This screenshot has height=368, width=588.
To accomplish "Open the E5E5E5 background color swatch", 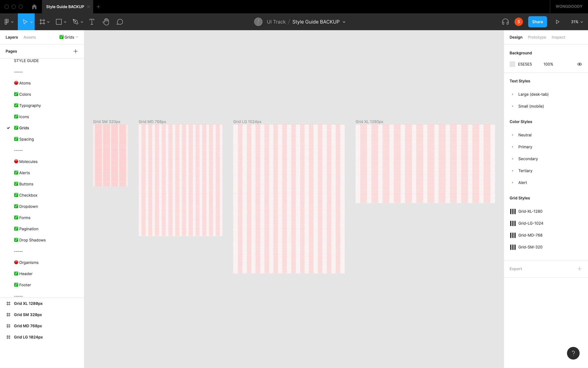I will (513, 64).
